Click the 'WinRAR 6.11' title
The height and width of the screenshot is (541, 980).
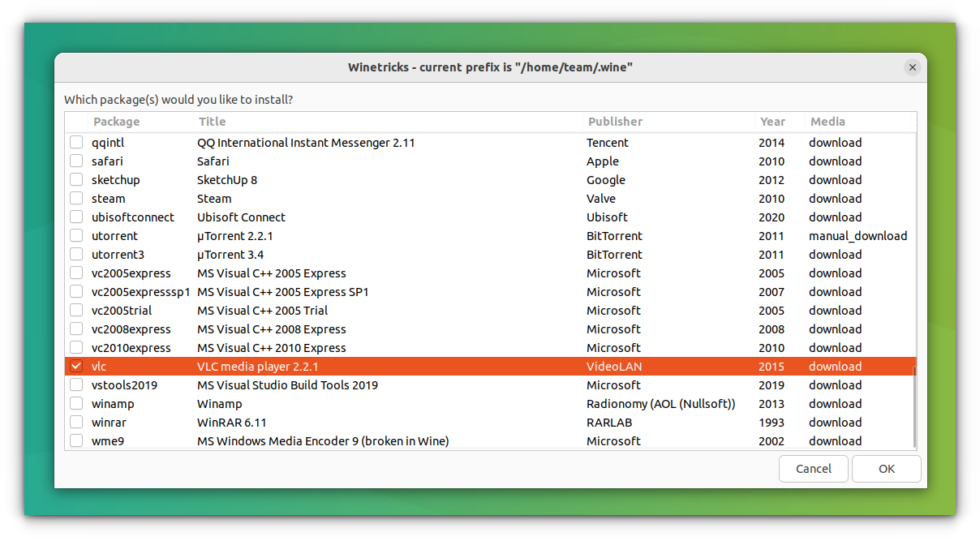(232, 423)
